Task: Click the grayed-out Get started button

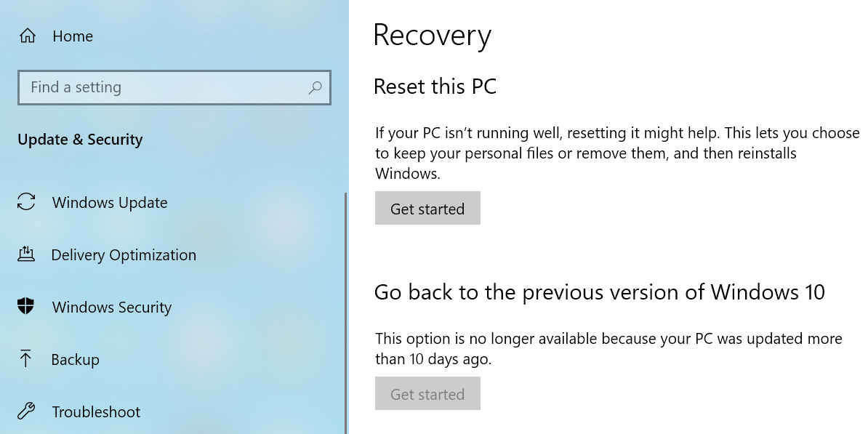Action: 427,393
